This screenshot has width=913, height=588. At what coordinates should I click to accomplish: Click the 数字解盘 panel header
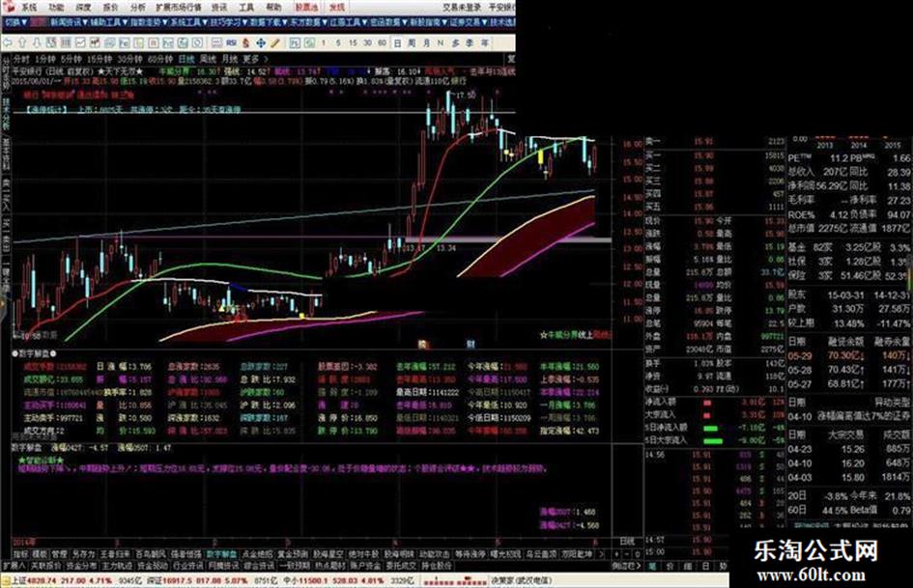tap(35, 353)
